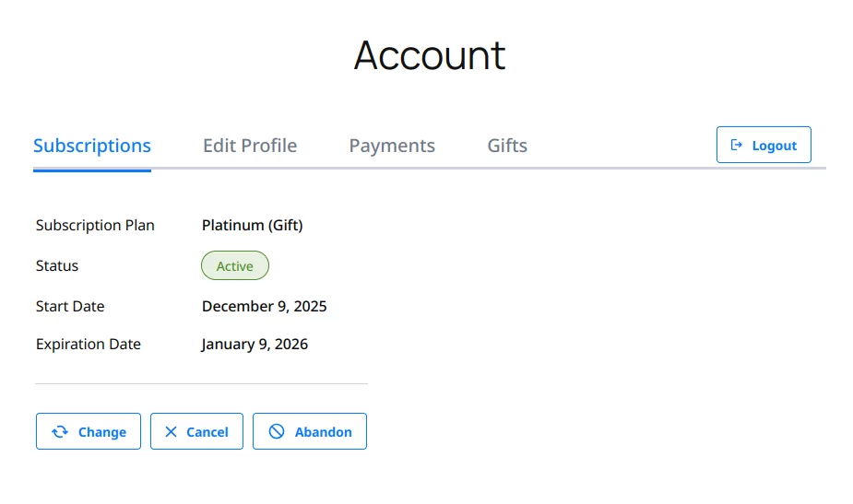
Task: Click the January 9, 2026 expiration date
Action: [x=255, y=345]
